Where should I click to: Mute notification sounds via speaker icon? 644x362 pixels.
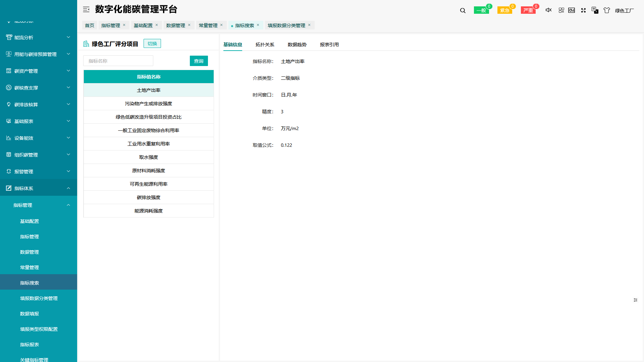point(548,10)
